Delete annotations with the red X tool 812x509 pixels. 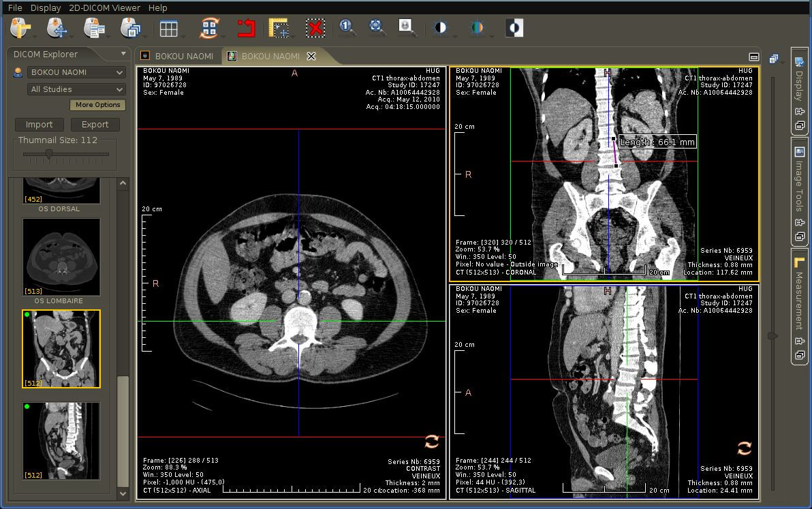tap(315, 28)
